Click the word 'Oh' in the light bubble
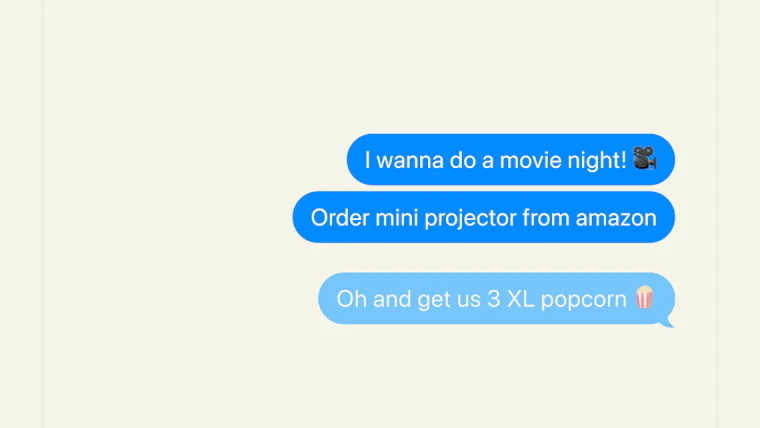The height and width of the screenshot is (428, 760). 351,299
